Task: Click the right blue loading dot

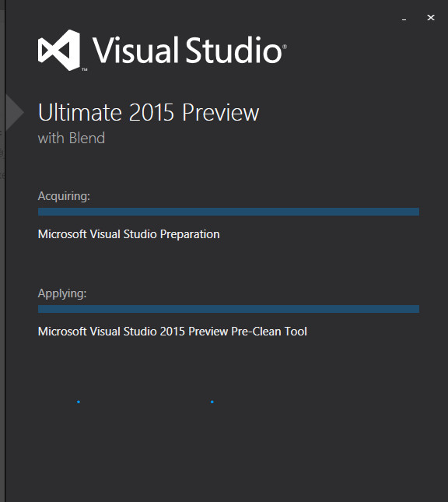Action: (x=212, y=402)
